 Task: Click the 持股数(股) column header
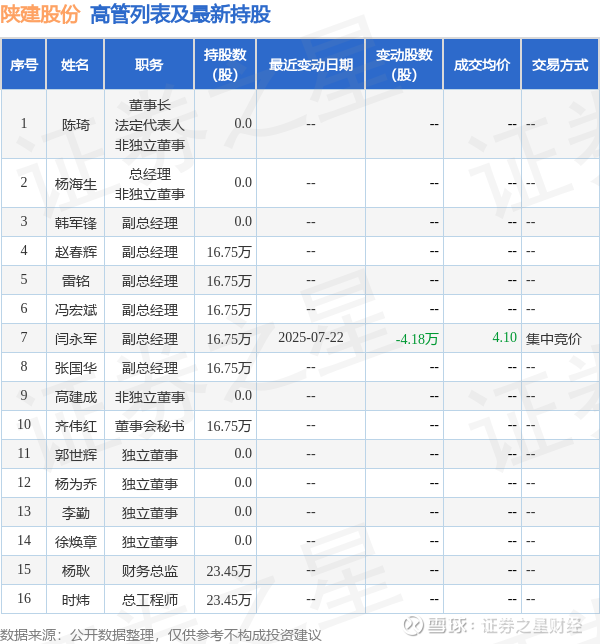(225, 64)
